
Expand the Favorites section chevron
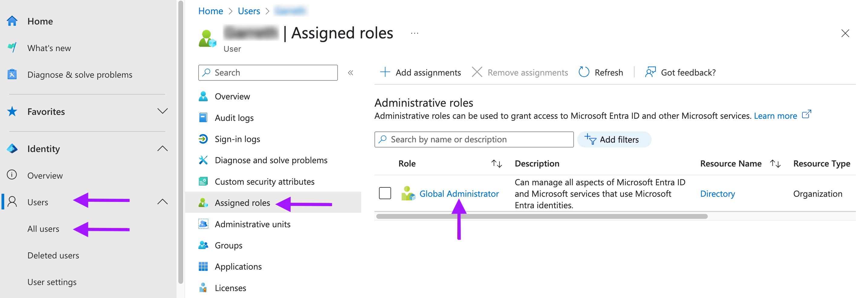[162, 111]
